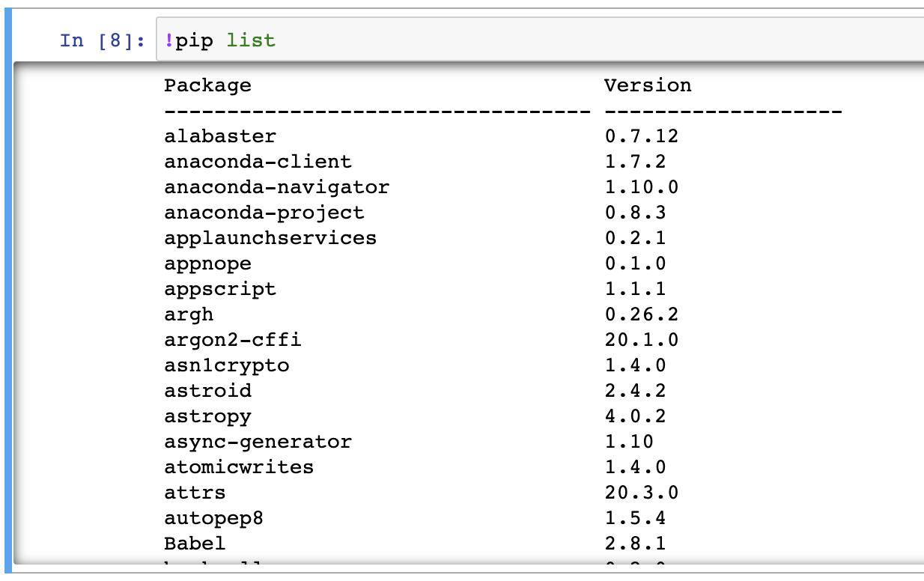This screenshot has width=924, height=581.
Task: Select the 'atomicwrites' package name
Action: click(239, 467)
